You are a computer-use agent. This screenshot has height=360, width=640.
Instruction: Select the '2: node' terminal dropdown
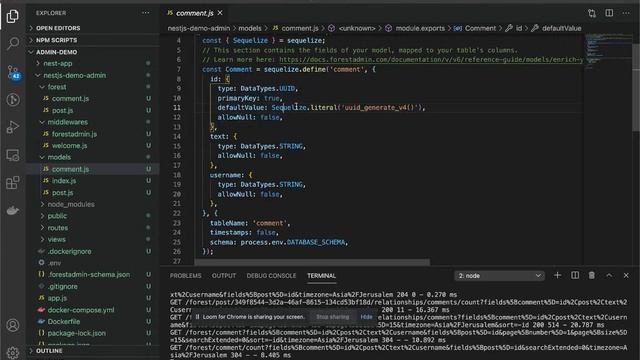(x=500, y=276)
